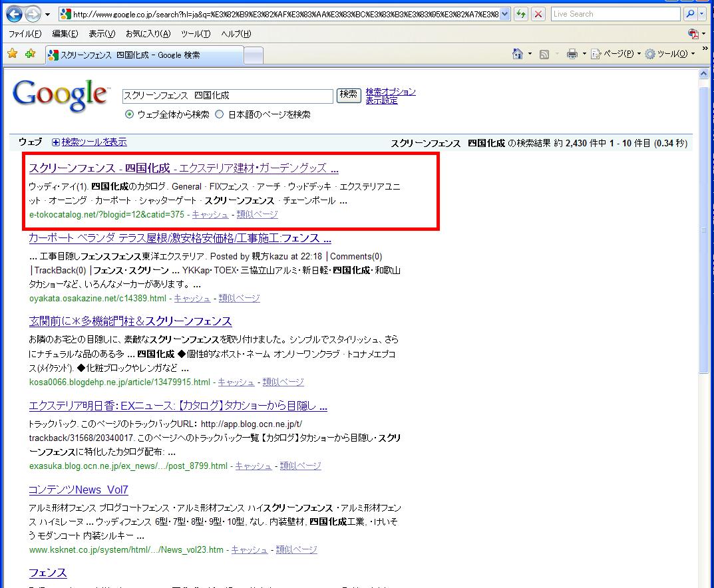Click the 検索 search button
Screen dimensions: 714x588
[x=348, y=95]
